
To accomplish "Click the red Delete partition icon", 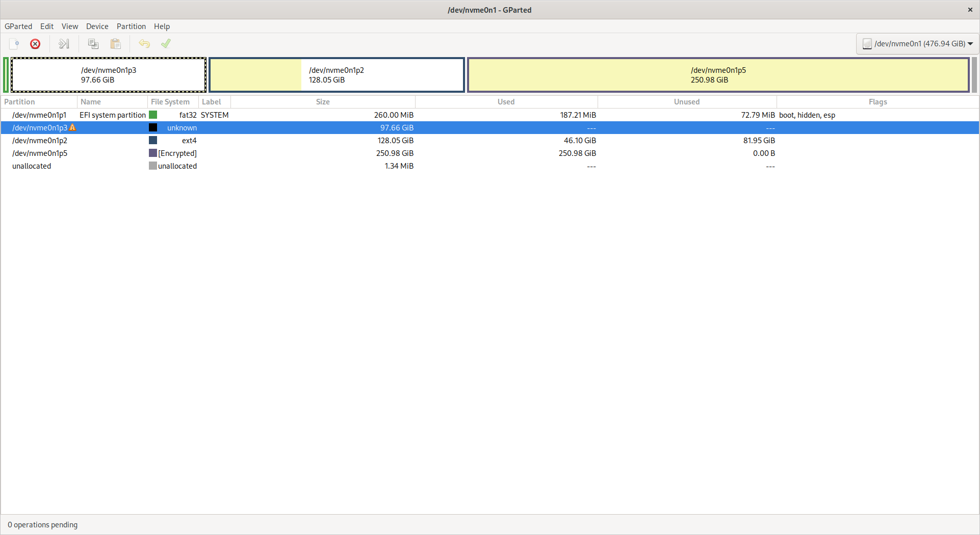I will coord(35,44).
